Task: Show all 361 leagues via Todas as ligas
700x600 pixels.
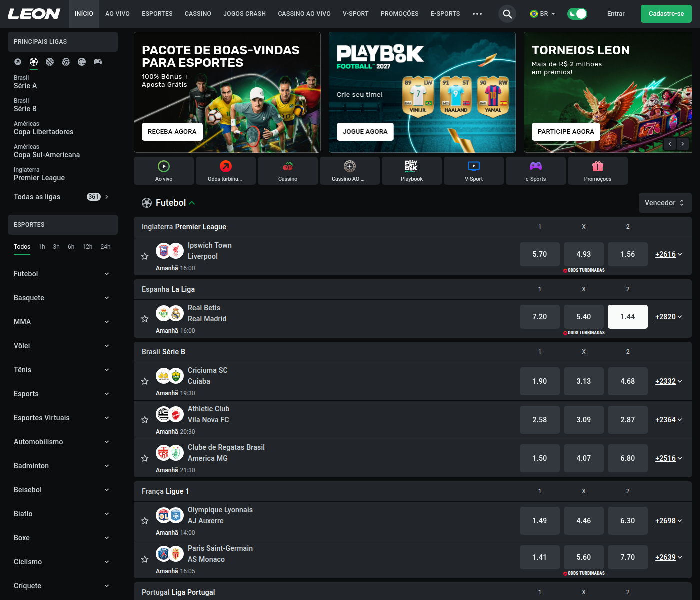Action: coord(63,197)
